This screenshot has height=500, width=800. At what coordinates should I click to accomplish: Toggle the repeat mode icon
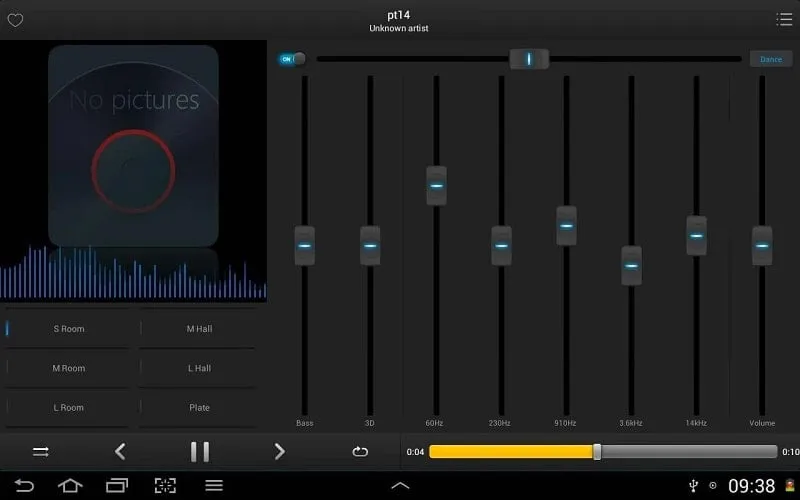pos(360,451)
